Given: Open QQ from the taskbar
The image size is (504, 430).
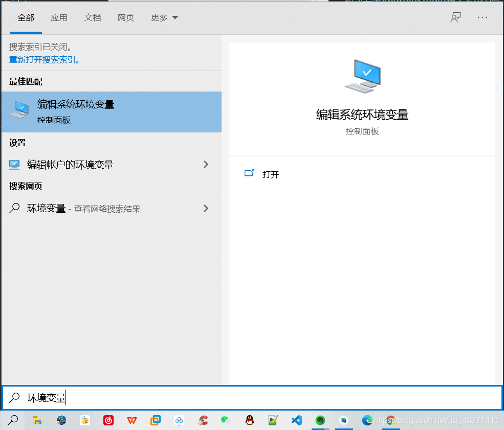Looking at the screenshot, I should (x=249, y=420).
